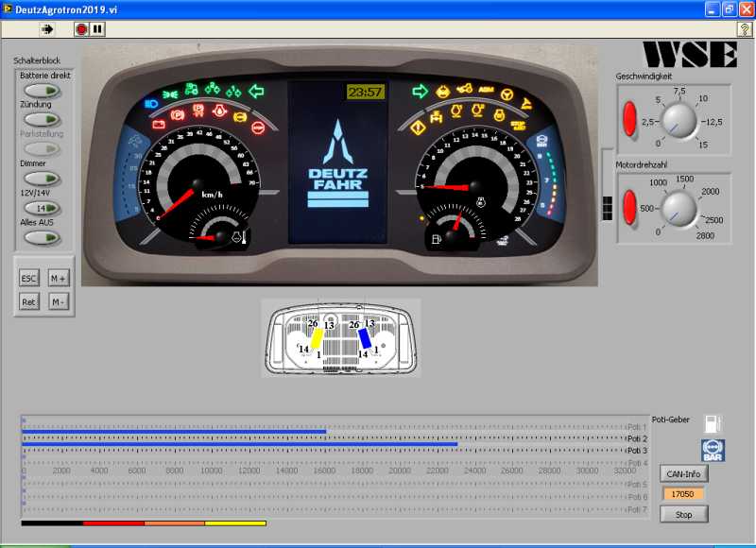Click red indicator beside Motordrehzahl knob
This screenshot has width=756, height=548.
(x=629, y=208)
